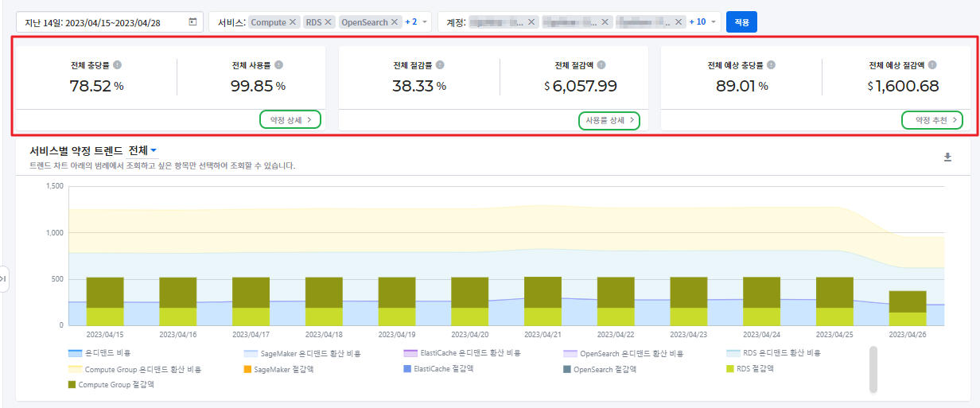The height and width of the screenshot is (408, 980).
Task: Click the 적용 apply button
Action: [741, 21]
